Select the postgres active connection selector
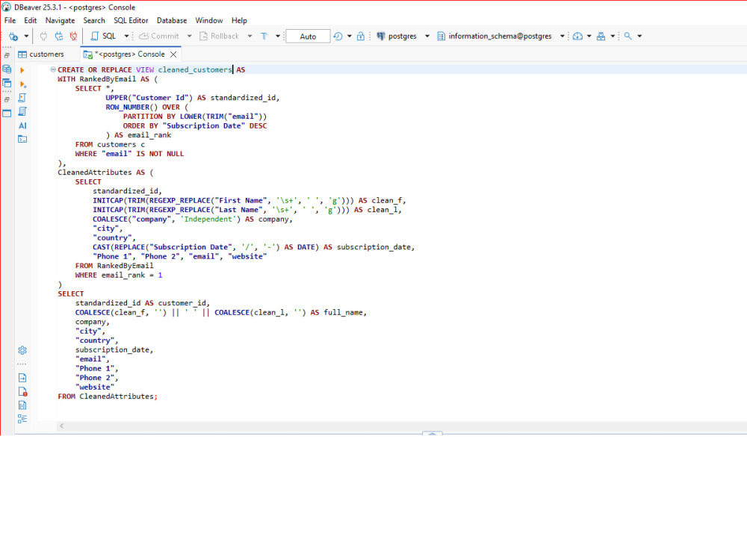This screenshot has width=747, height=560. pyautogui.click(x=403, y=36)
